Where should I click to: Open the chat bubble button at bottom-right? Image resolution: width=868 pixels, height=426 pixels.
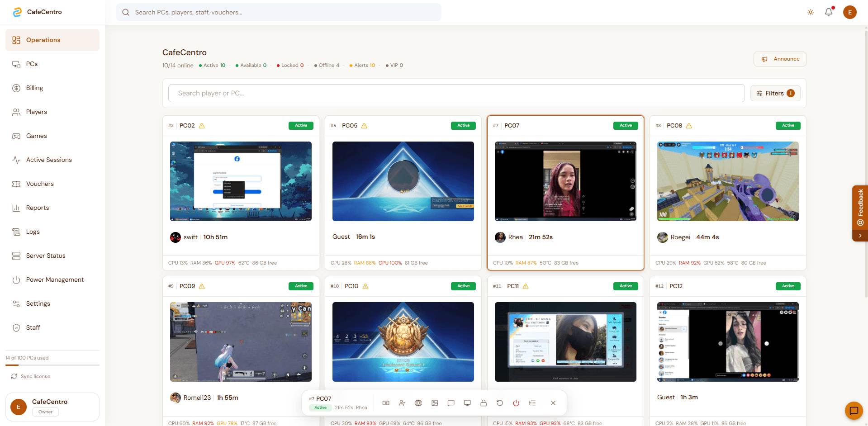point(854,411)
